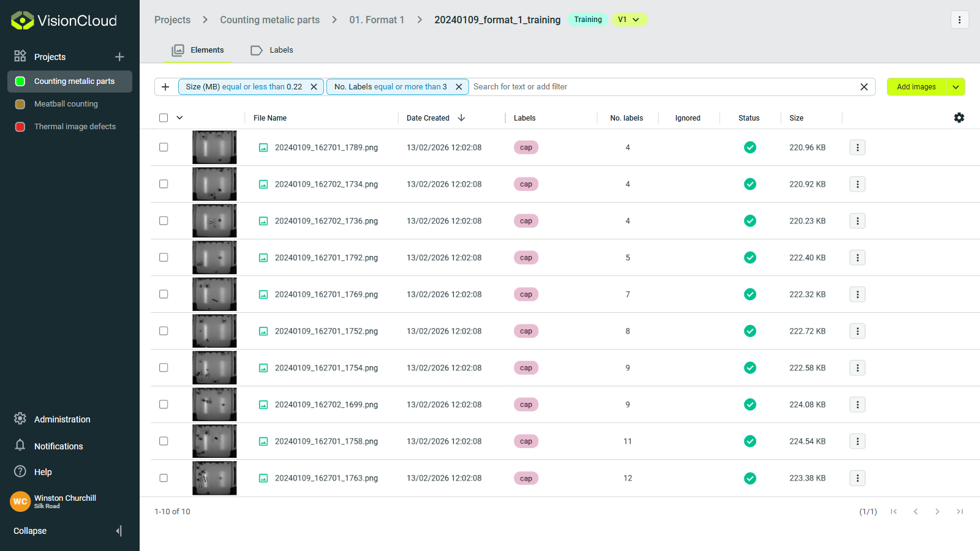Toggle the select-all header checkbox
Viewport: 980px width, 551px height.
pyautogui.click(x=164, y=118)
